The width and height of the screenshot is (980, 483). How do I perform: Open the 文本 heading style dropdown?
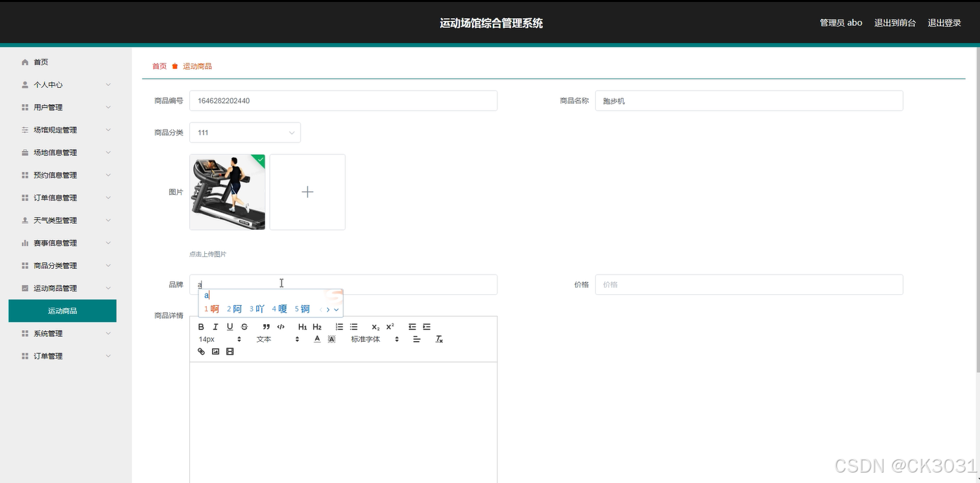(278, 339)
